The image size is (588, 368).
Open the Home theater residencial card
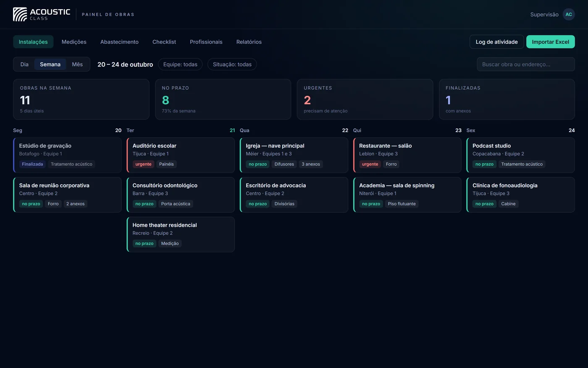pos(181,235)
